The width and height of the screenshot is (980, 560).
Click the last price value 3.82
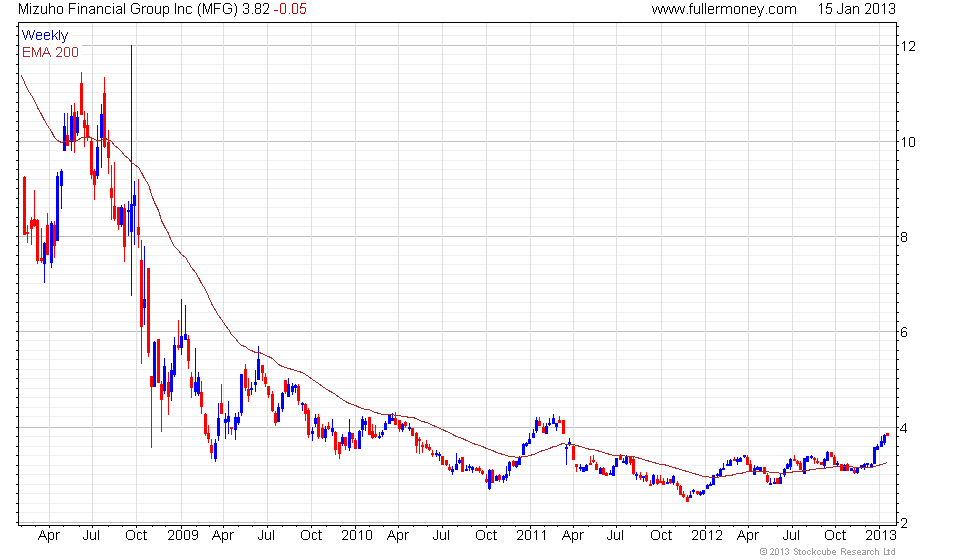256,9
